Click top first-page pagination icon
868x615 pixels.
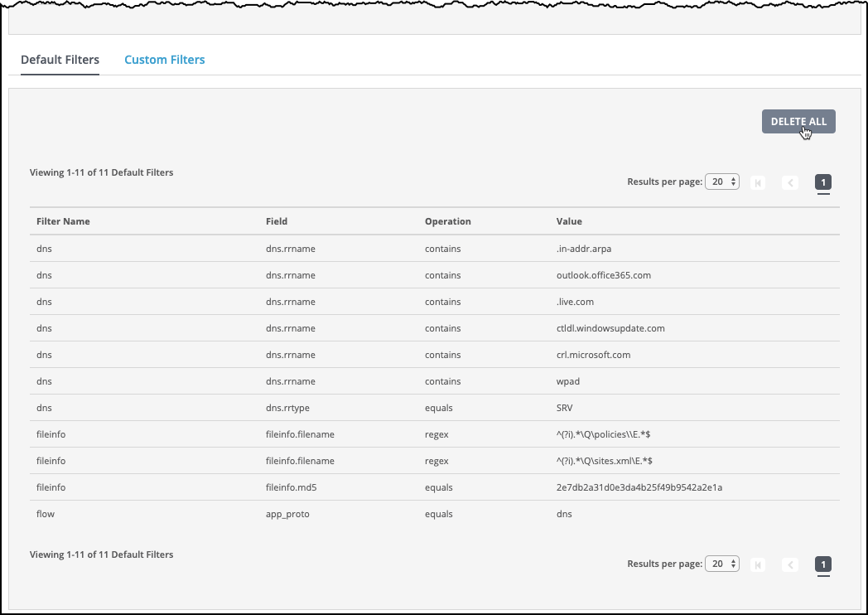pos(758,182)
